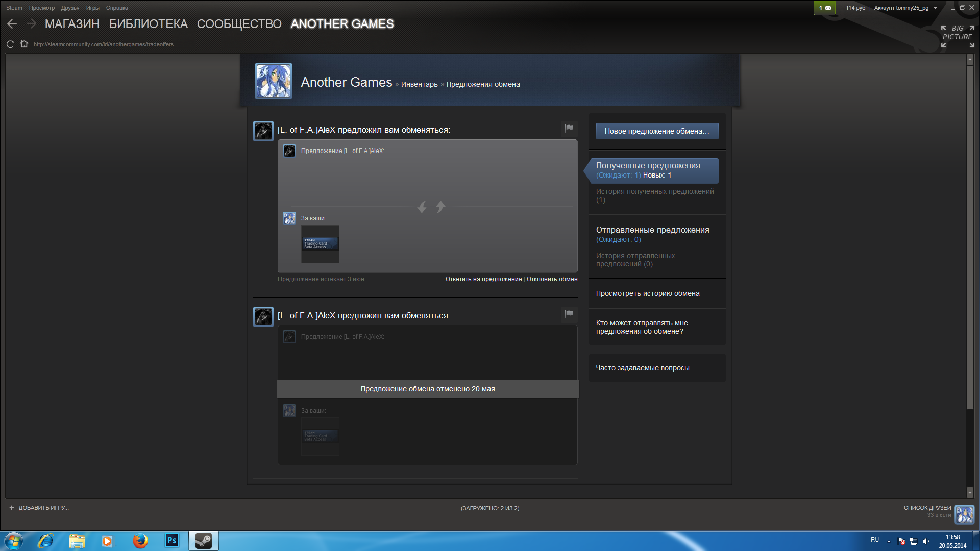Click scrollbar down arrow
Image resolution: width=980 pixels, height=551 pixels.
point(970,493)
